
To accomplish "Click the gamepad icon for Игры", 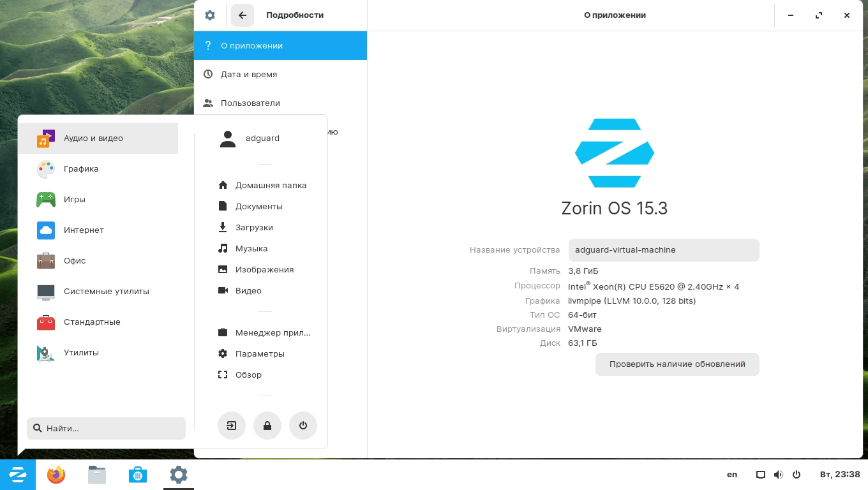I will pos(46,200).
